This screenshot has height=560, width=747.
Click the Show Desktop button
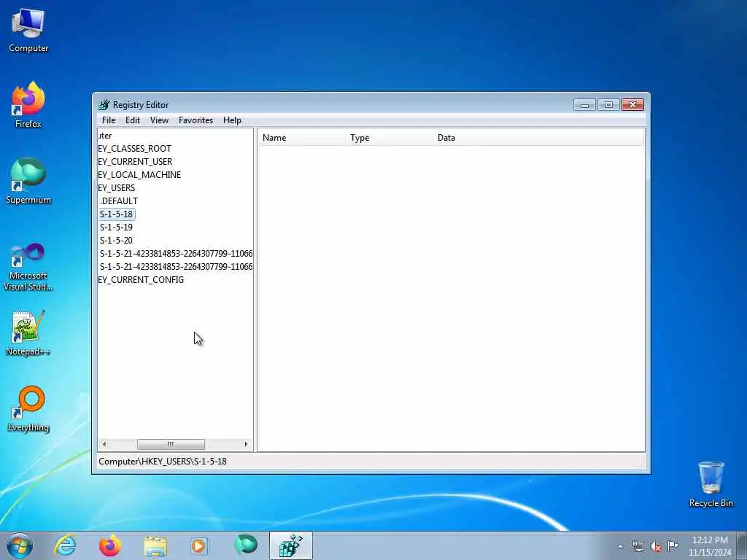[x=742, y=545]
